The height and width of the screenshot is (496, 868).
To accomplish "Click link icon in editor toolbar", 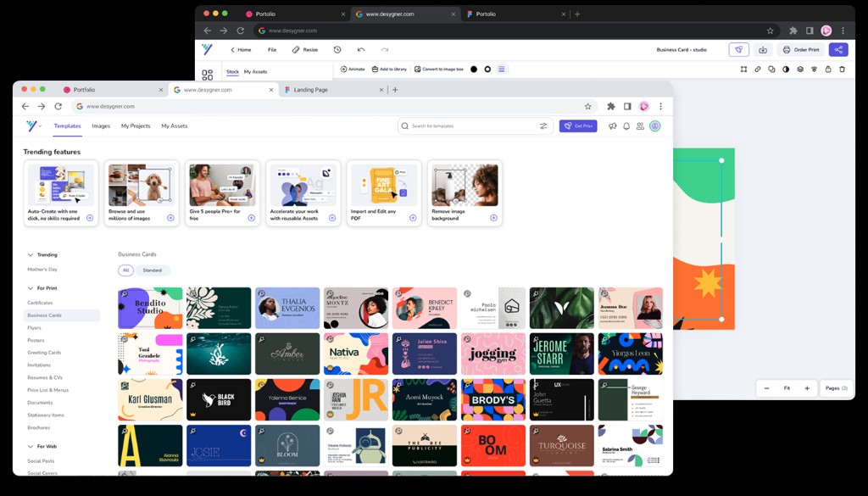I will pos(757,70).
